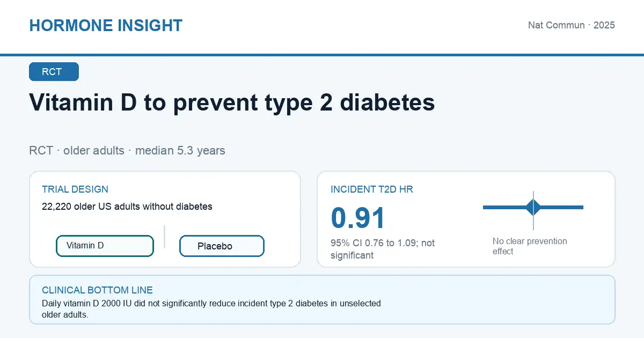Screen dimensions: 644x338
Task: Select the Placebo arm box
Action: coord(222,246)
